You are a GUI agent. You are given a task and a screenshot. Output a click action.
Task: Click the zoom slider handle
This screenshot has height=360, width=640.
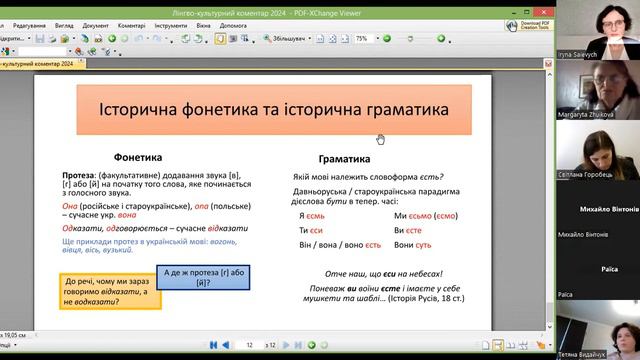(x=410, y=39)
